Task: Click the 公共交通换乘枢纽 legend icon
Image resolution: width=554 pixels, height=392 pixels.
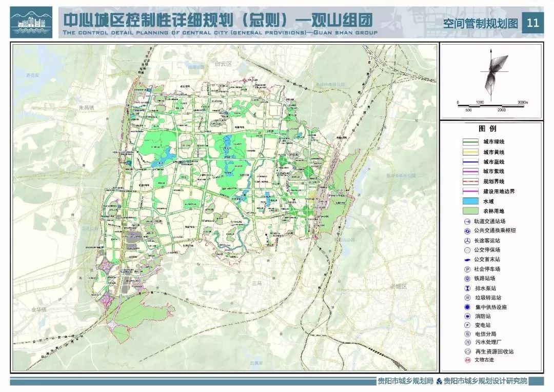Action: coord(467,231)
